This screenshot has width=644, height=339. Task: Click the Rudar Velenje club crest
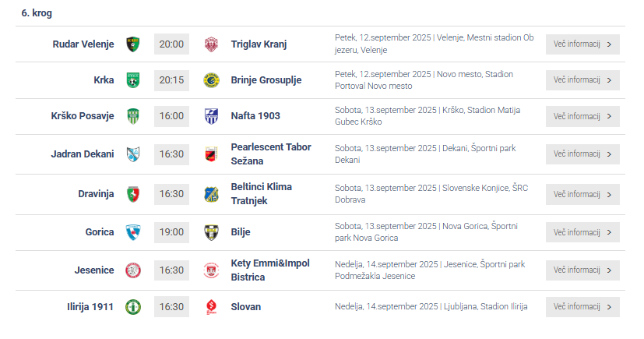click(x=132, y=44)
